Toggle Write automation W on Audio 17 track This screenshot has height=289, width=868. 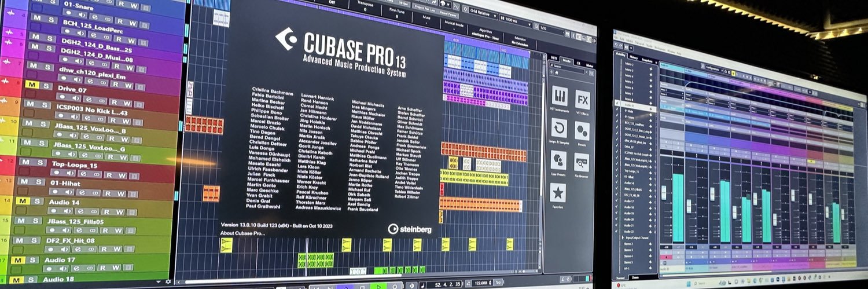115,268
